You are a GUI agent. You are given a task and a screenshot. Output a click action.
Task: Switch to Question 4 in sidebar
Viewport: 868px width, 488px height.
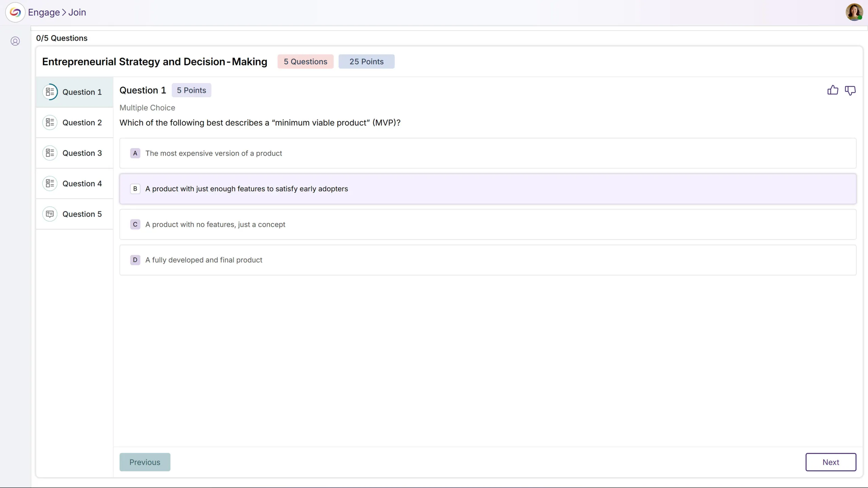[82, 184]
